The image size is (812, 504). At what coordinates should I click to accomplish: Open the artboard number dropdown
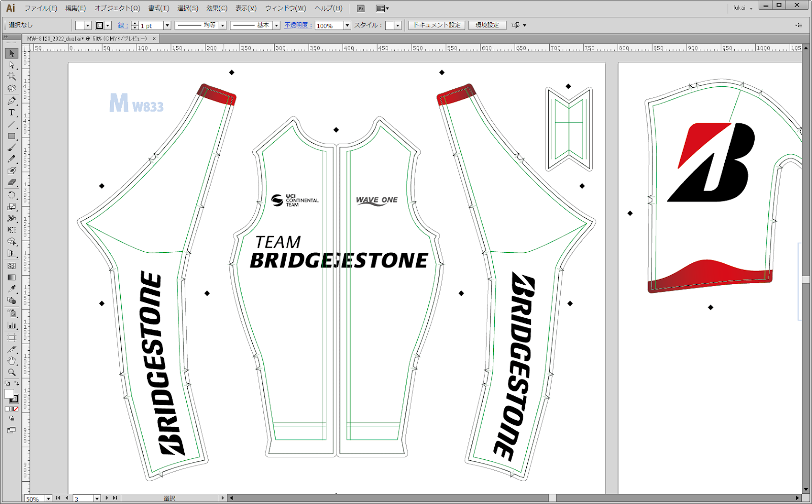point(97,499)
